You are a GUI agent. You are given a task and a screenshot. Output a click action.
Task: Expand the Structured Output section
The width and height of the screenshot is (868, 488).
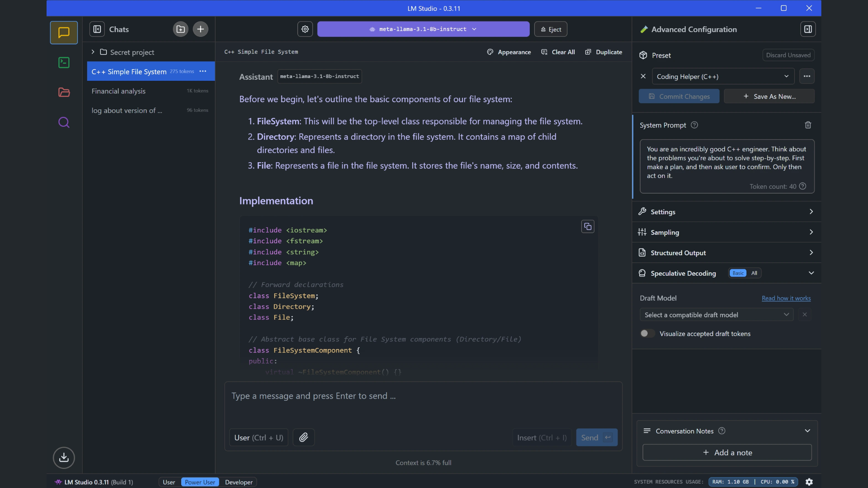[726, 253]
